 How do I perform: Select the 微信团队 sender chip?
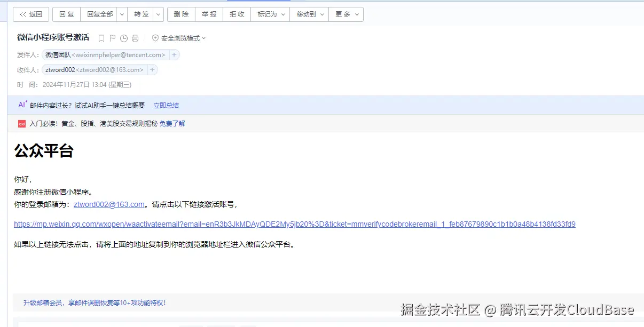point(105,55)
